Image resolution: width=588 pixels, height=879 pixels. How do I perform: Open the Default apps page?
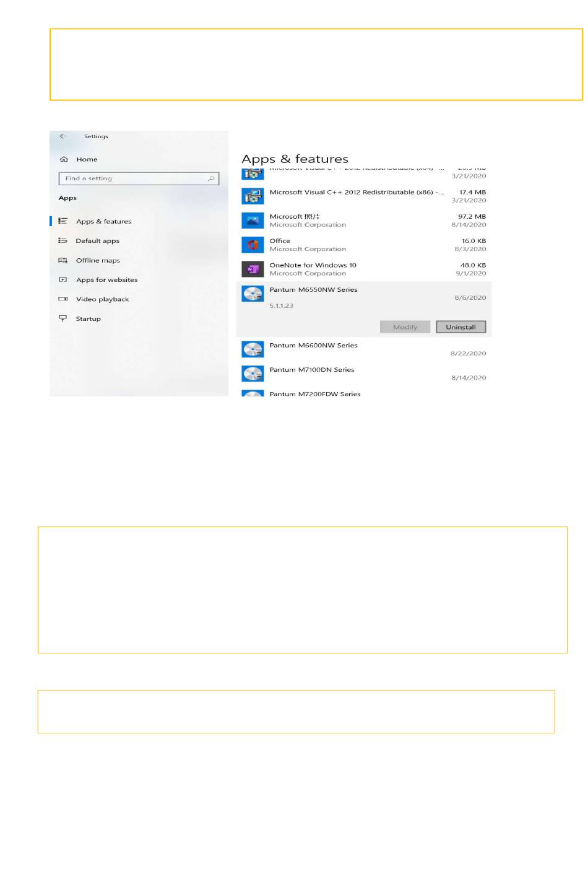(97, 241)
